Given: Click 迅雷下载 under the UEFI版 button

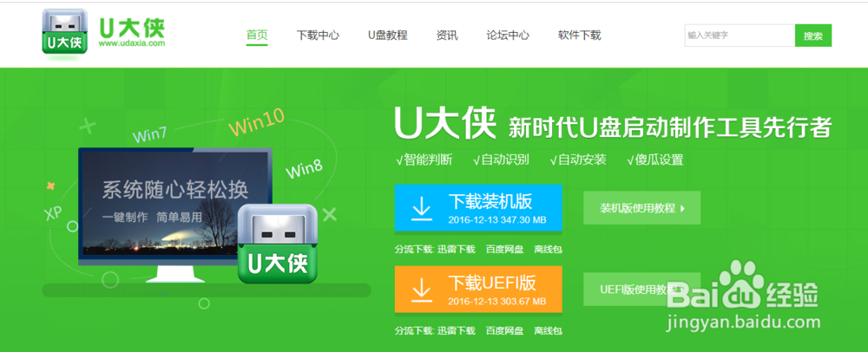Looking at the screenshot, I should pos(457,330).
